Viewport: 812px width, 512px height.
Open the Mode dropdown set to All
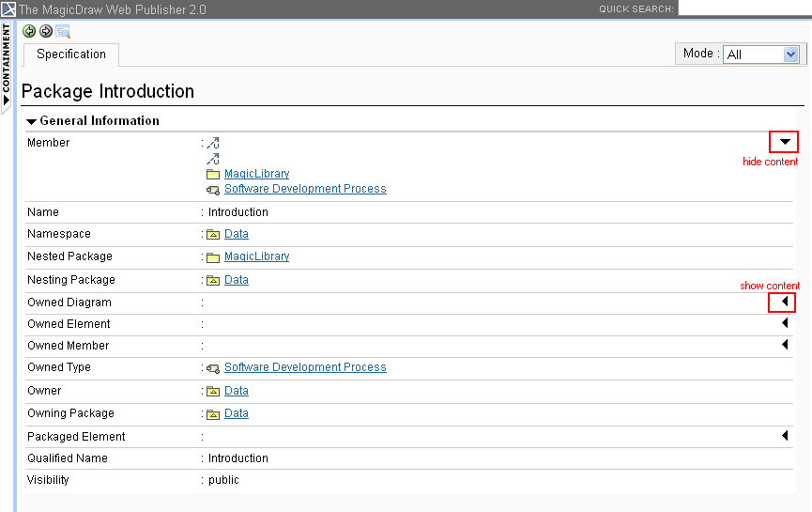tap(761, 54)
